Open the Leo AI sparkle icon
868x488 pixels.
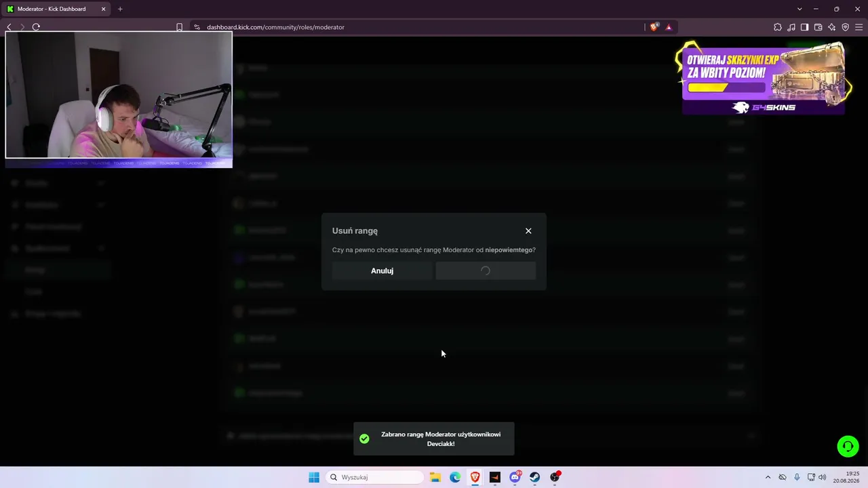point(832,27)
